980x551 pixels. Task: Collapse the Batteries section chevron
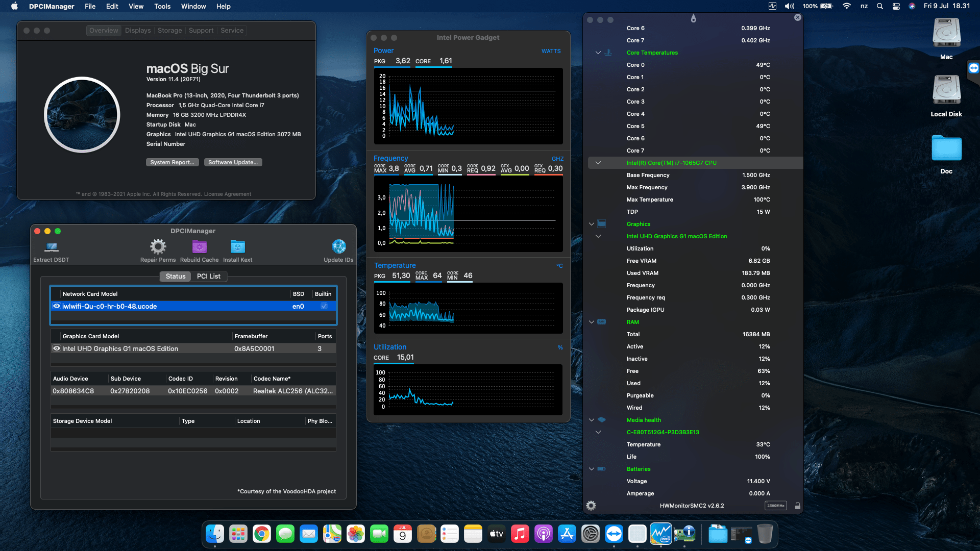(x=592, y=469)
